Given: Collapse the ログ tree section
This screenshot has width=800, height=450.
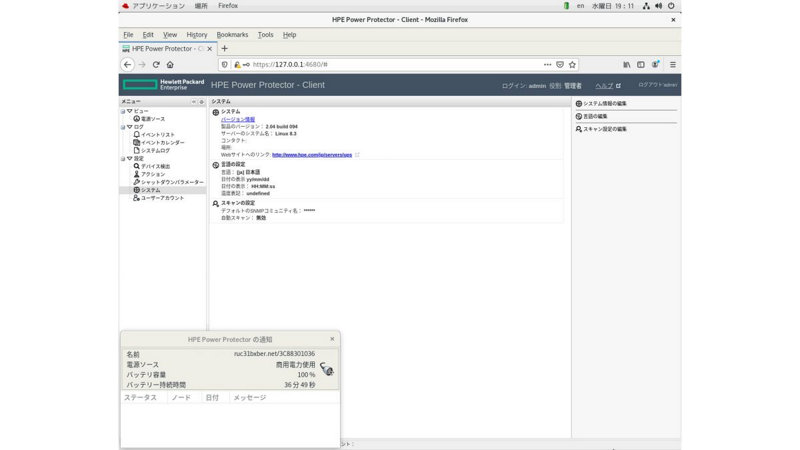Looking at the screenshot, I should 128,127.
